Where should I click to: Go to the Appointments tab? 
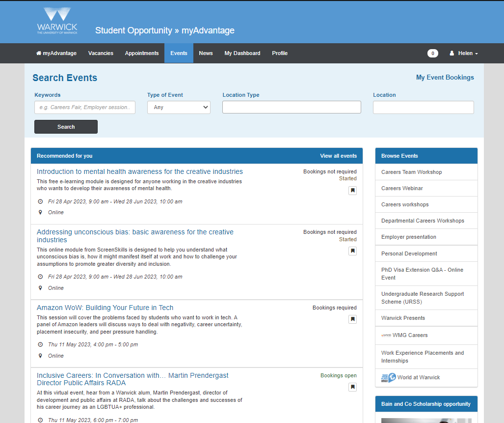[142, 53]
